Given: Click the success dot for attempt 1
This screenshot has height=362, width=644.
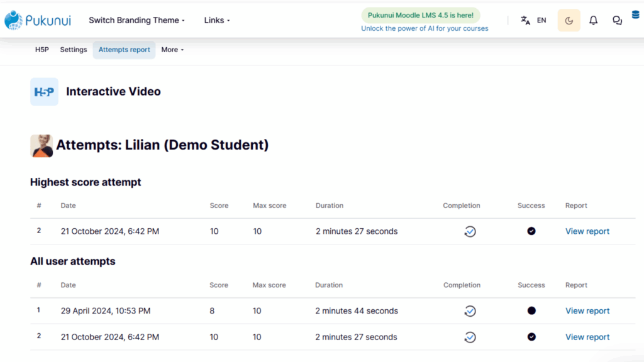Looking at the screenshot, I should tap(531, 310).
